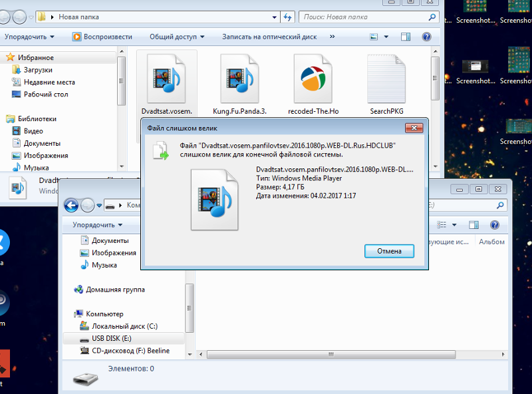Click the file list vertical scrollbar in Новая папка
Screen dimensions: 532x394
pyautogui.click(x=436, y=79)
